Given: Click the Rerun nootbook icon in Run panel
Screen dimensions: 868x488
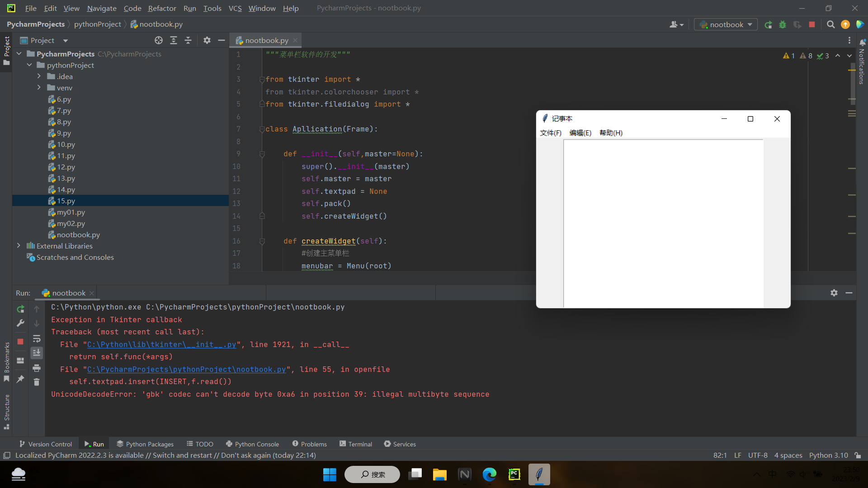Looking at the screenshot, I should click(20, 309).
